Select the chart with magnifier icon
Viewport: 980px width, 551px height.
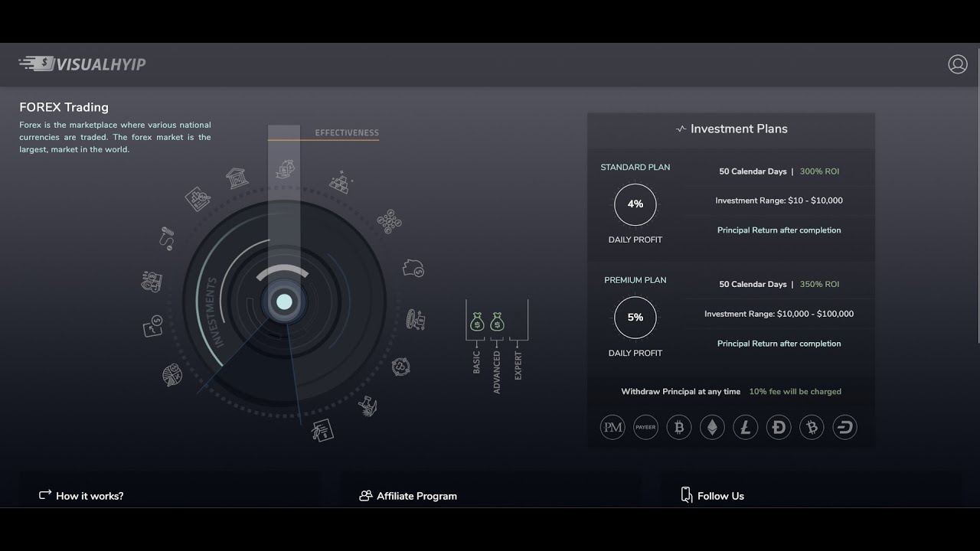pos(198,199)
